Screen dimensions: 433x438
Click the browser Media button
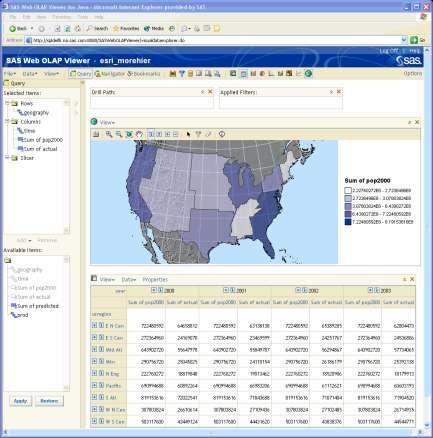tap(154, 29)
